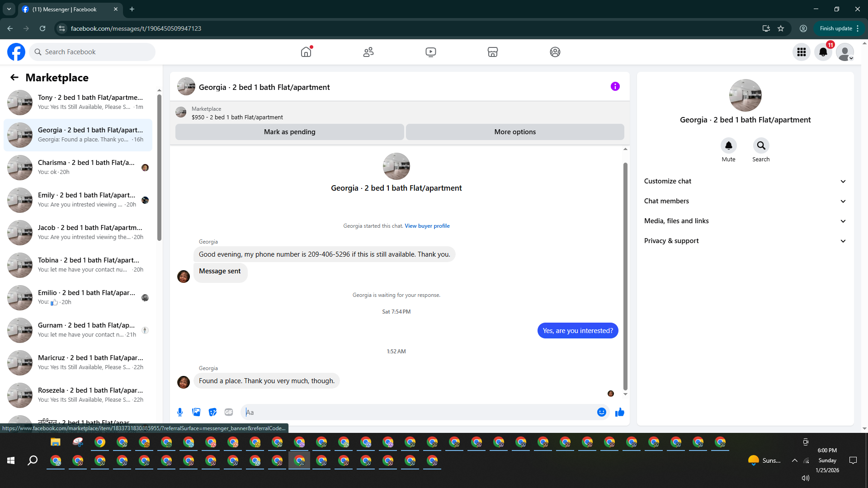This screenshot has height=488, width=868.
Task: Reload the page with browser refresh icon
Action: (x=42, y=28)
